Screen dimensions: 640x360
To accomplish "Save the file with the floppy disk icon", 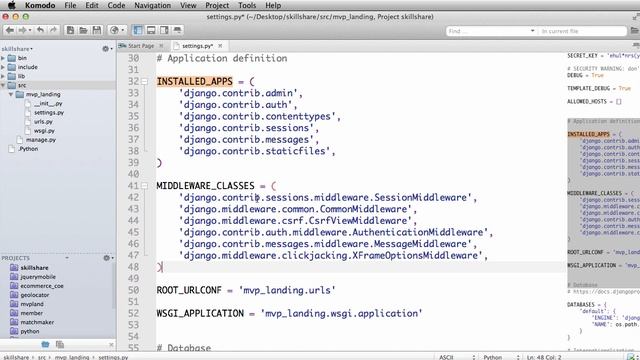I will (x=97, y=30).
